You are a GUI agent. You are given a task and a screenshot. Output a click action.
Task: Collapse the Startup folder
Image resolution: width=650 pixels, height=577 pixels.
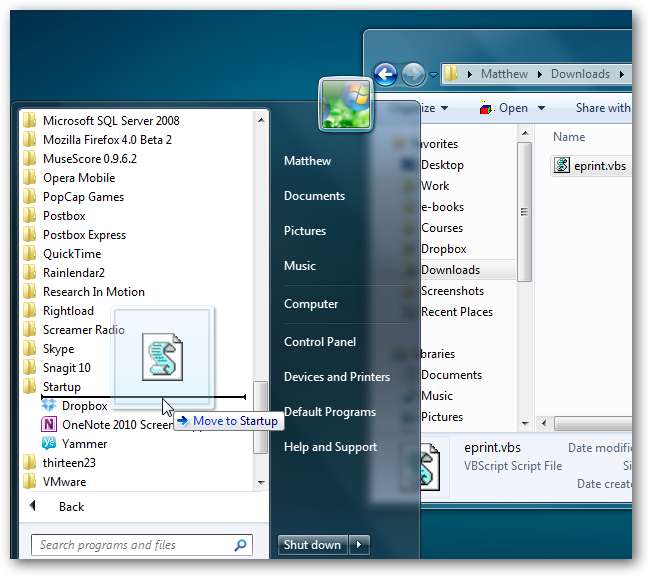pos(61,387)
